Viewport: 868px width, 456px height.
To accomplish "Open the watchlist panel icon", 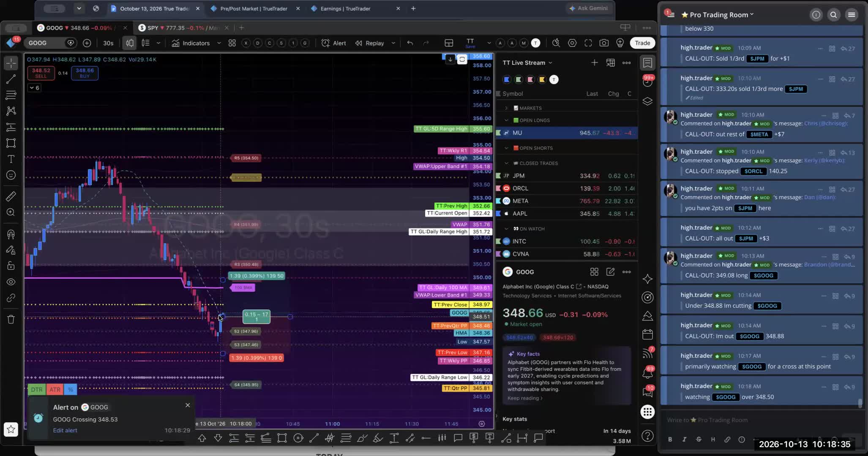I will tap(647, 63).
